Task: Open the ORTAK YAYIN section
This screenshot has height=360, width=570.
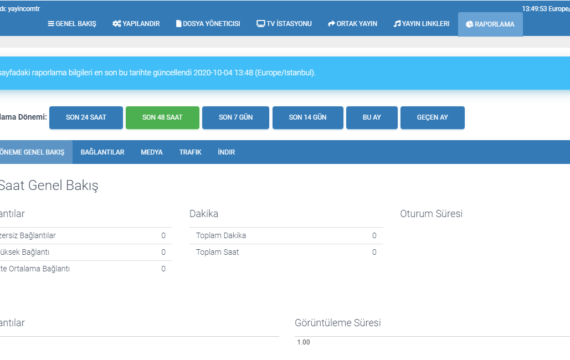Action: point(353,24)
